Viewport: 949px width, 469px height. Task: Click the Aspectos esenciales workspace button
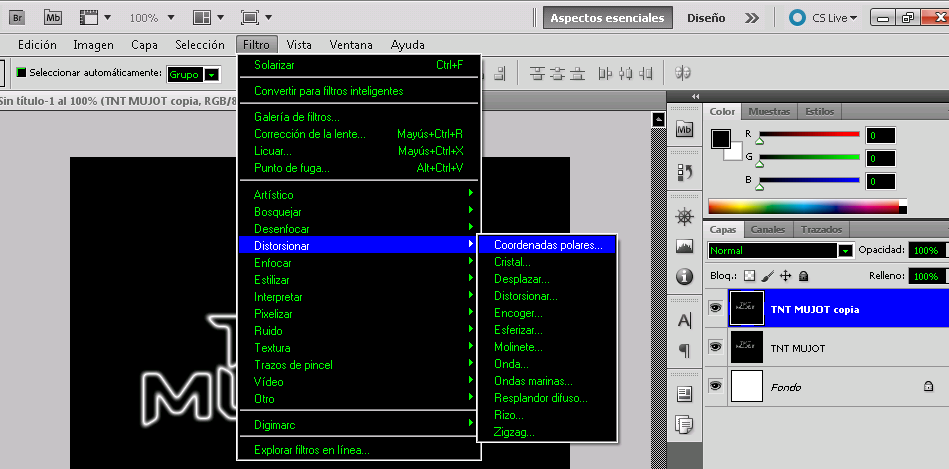tap(606, 18)
